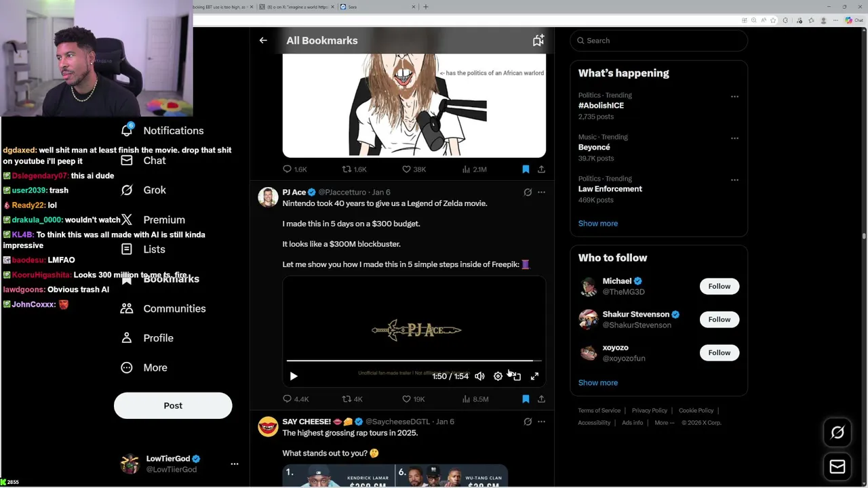Toggle bookmark on the PJ Ace post
This screenshot has height=488, width=868.
pos(526,399)
